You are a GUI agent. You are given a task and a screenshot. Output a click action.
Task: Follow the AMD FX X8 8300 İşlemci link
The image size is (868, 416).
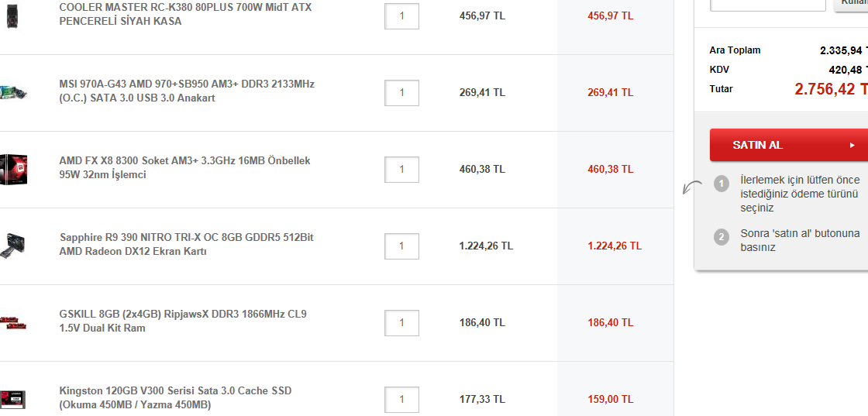184,167
